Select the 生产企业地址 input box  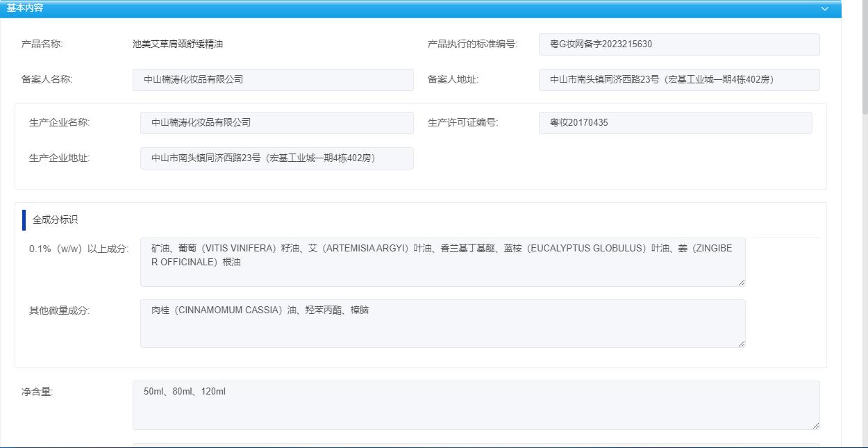click(x=276, y=158)
